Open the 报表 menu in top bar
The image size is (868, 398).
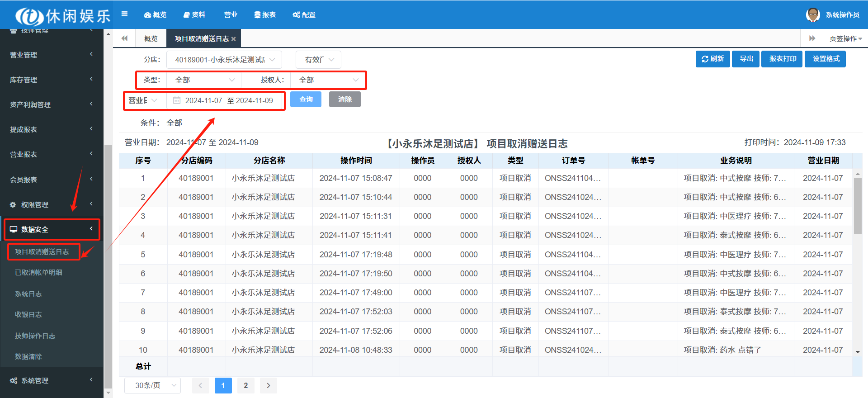tap(265, 14)
